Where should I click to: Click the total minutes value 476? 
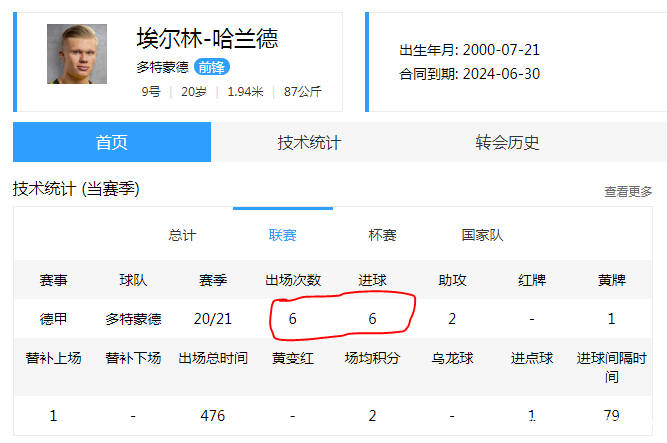tap(213, 415)
